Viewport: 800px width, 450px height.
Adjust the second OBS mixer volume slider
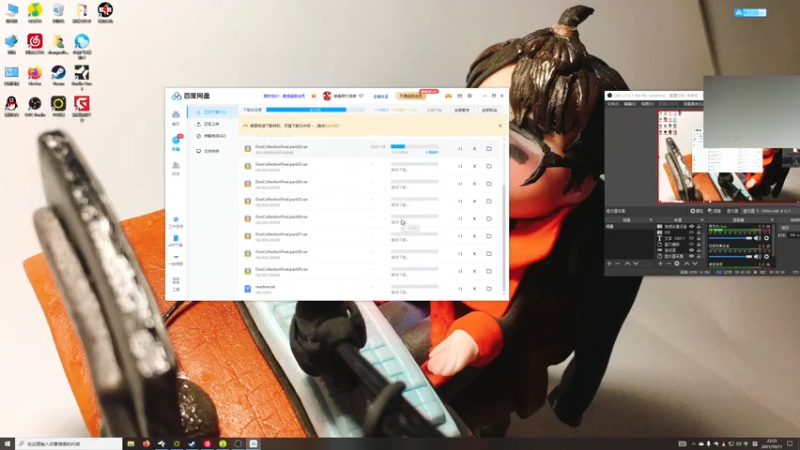pos(731,257)
